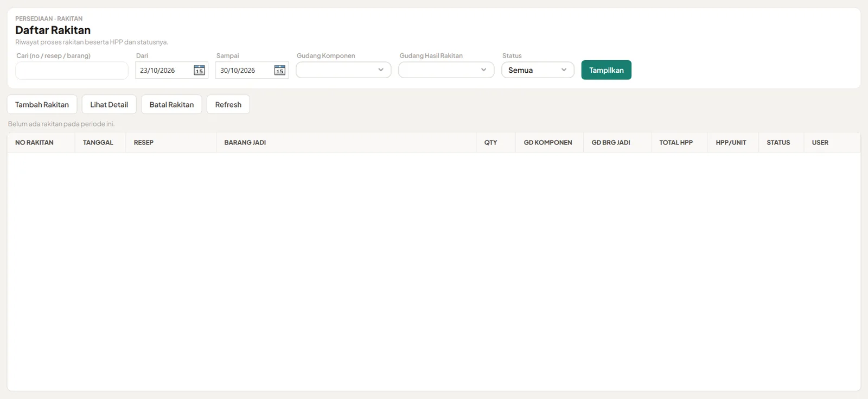868x399 pixels.
Task: Click the 'Belum ada rakitan pada periode ini.' message
Action: (61, 124)
